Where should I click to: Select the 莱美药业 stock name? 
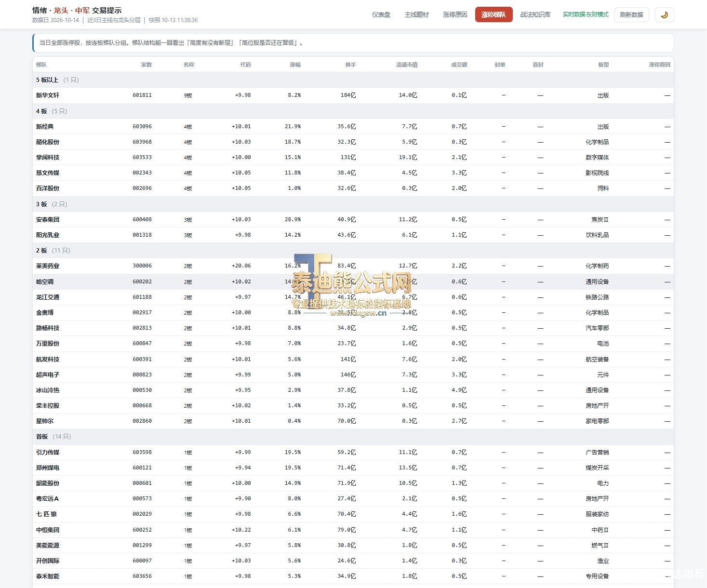(x=48, y=266)
